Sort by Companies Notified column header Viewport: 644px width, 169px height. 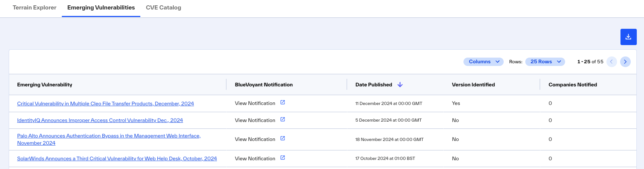(x=573, y=84)
